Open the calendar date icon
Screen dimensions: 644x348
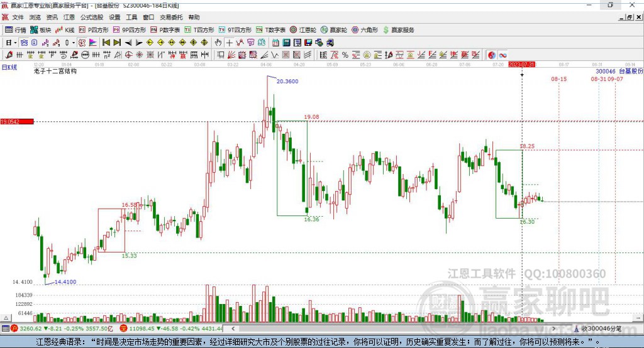pos(275,42)
